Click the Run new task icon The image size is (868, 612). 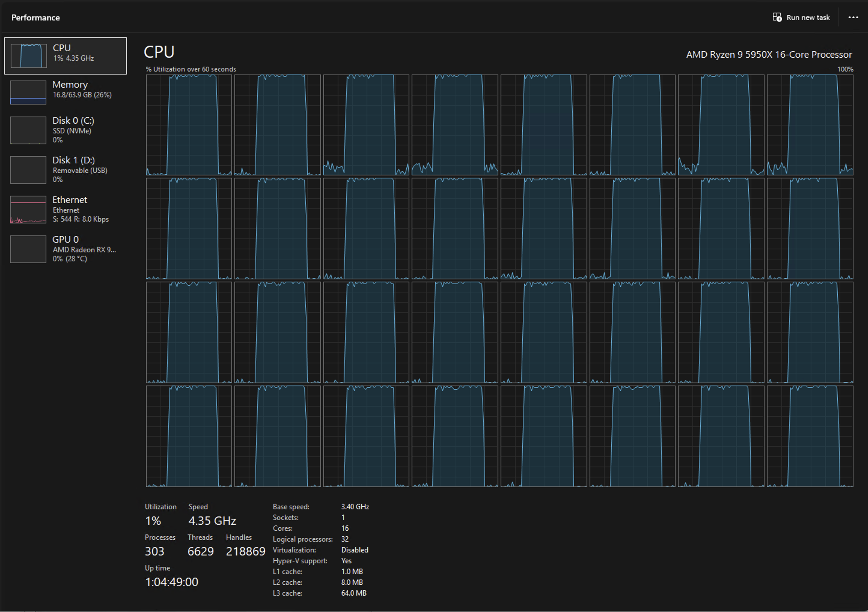[x=778, y=17]
